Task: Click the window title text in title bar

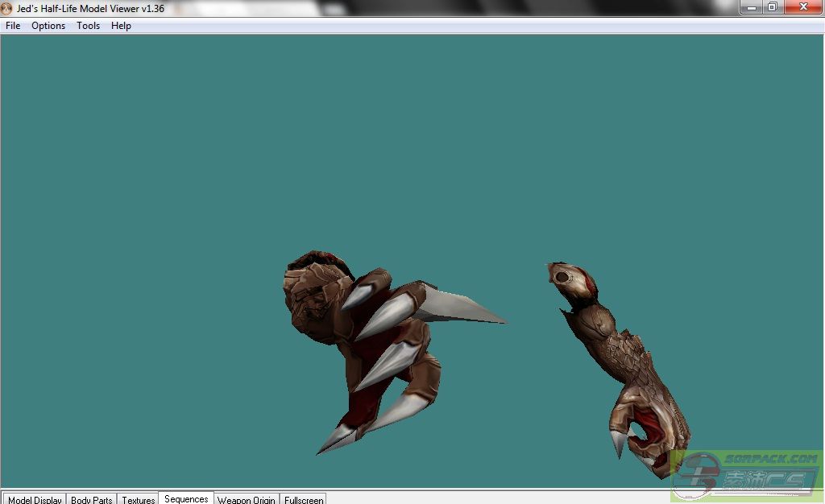Action: (x=90, y=8)
